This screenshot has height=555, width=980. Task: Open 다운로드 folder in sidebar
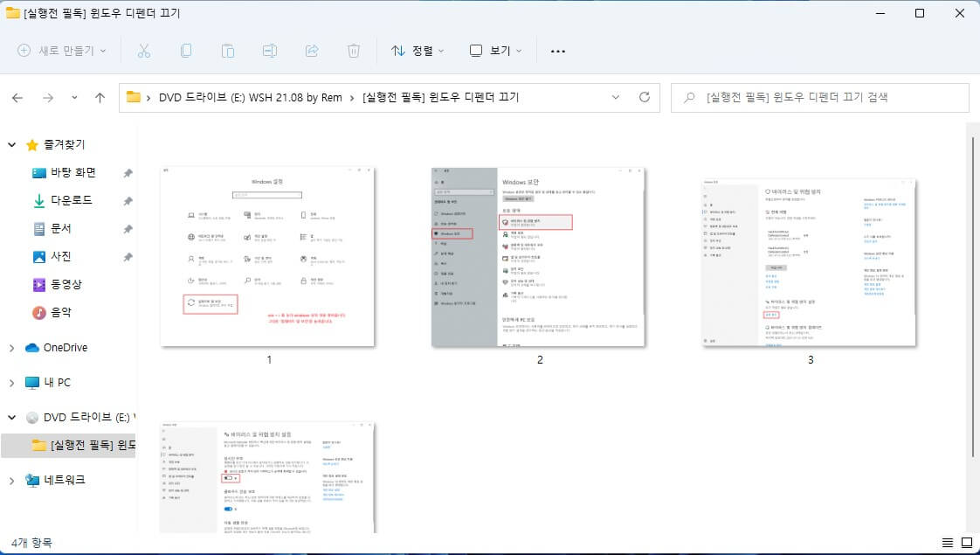pyautogui.click(x=72, y=200)
